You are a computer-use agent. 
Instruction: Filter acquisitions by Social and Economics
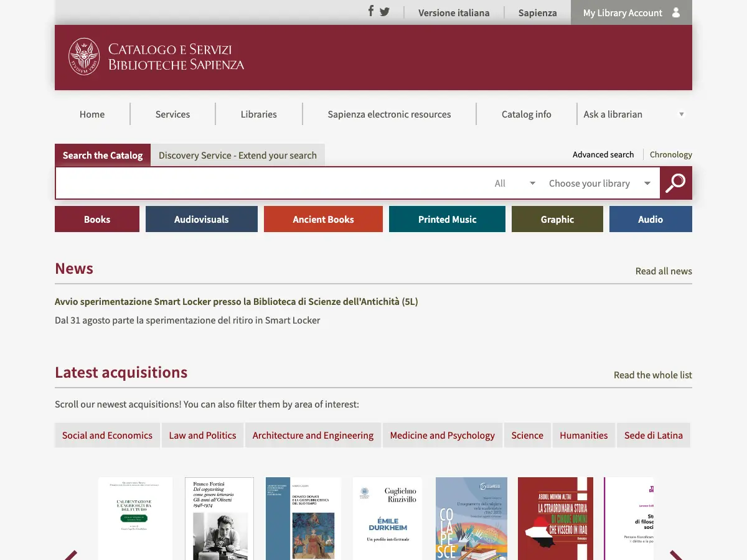point(107,436)
